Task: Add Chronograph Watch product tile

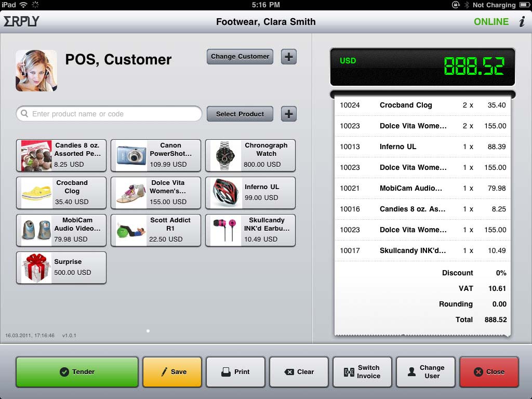Action: [250, 155]
